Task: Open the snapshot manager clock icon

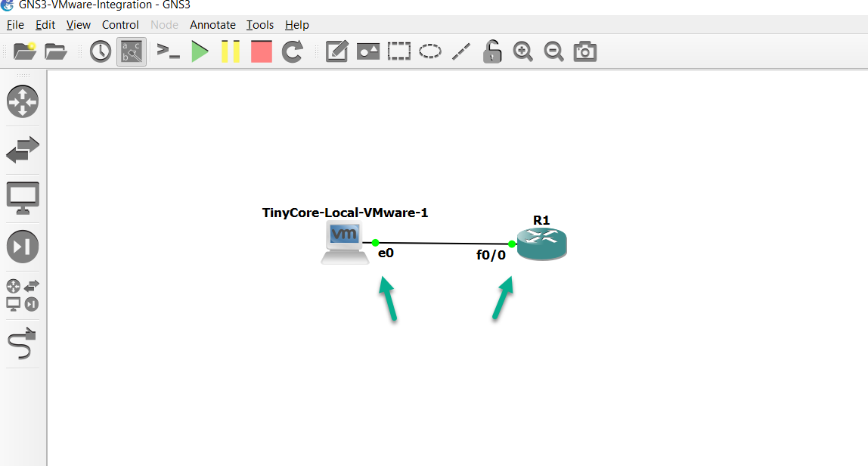Action: coord(101,51)
